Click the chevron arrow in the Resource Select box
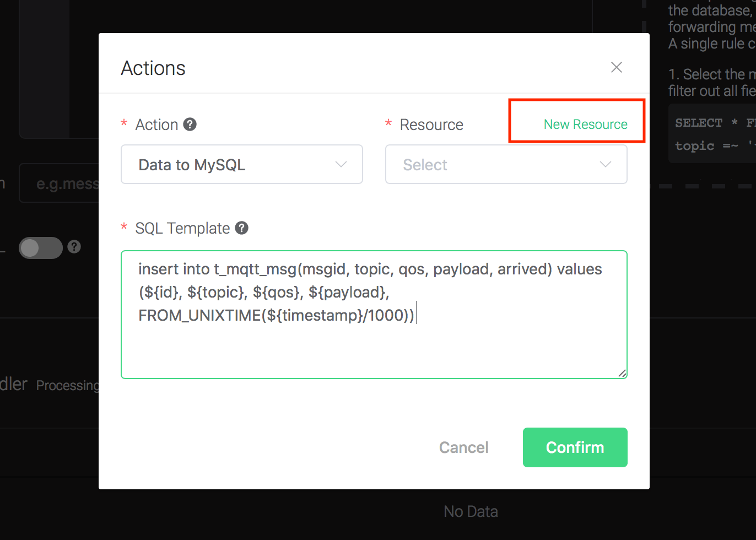The image size is (756, 540). point(606,164)
